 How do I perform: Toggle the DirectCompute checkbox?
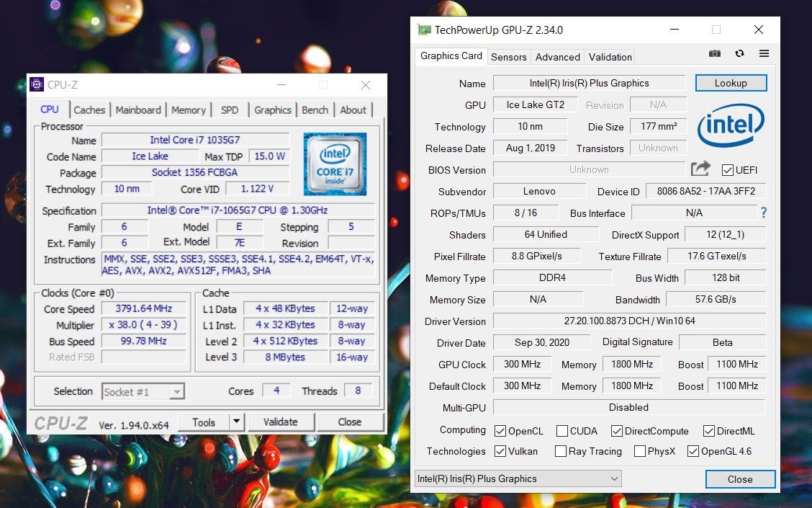point(617,431)
